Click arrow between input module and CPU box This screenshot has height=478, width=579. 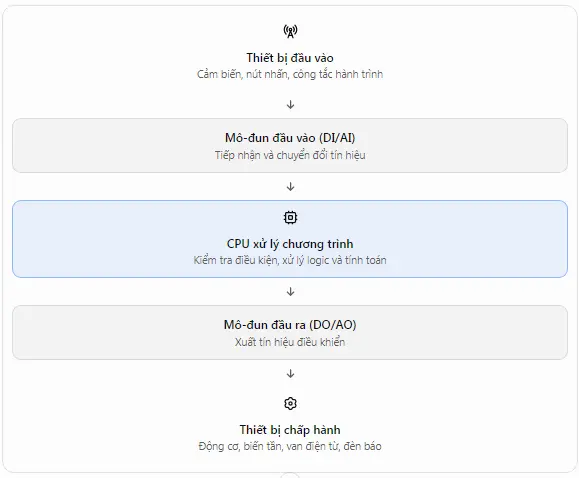click(290, 187)
